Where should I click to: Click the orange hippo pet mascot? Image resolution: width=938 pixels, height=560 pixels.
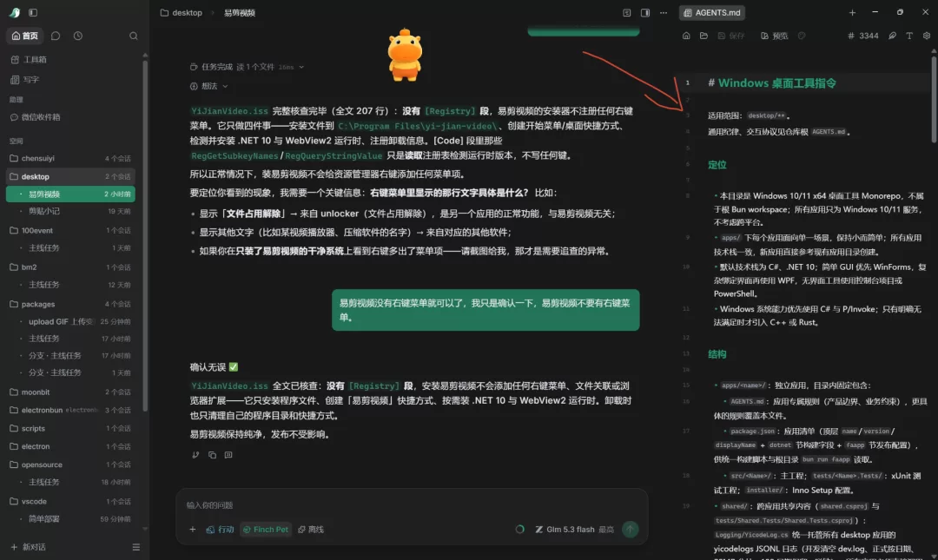(405, 55)
